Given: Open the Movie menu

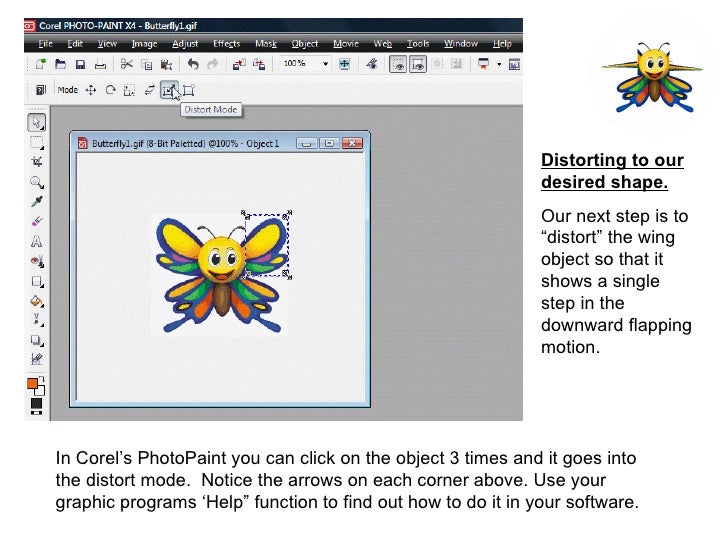Looking at the screenshot, I should (x=346, y=44).
